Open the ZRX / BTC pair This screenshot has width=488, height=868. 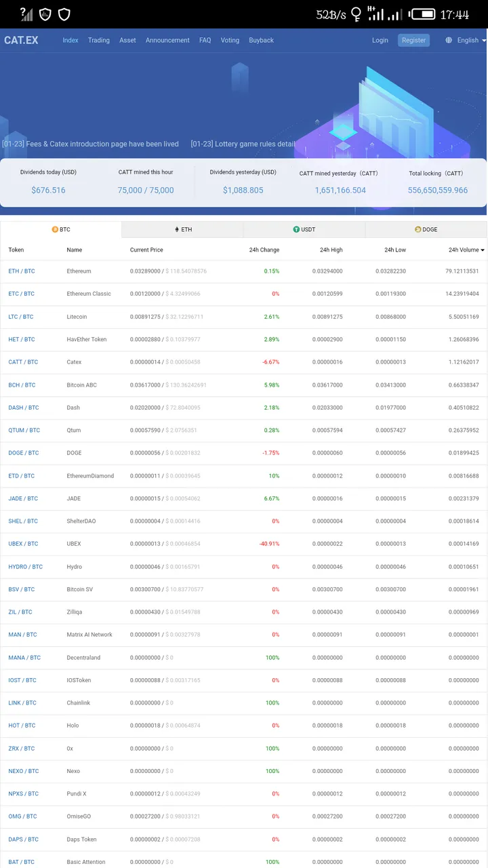point(22,749)
